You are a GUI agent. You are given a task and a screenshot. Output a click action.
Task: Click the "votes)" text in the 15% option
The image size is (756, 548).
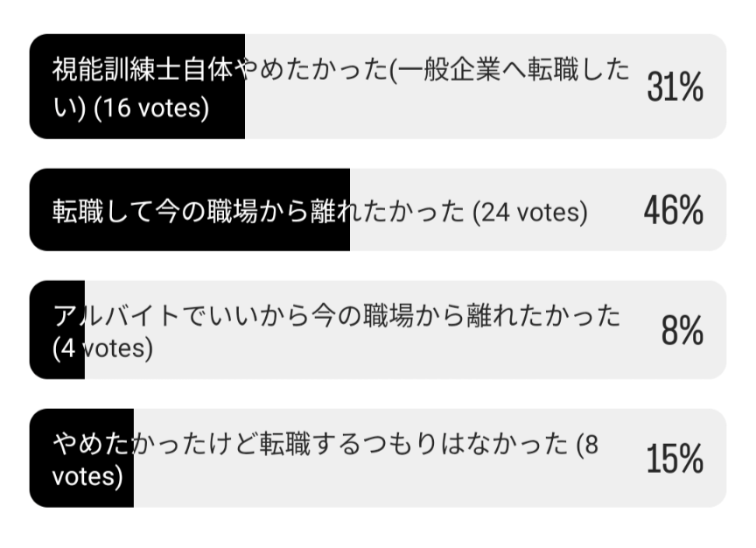pos(87,476)
